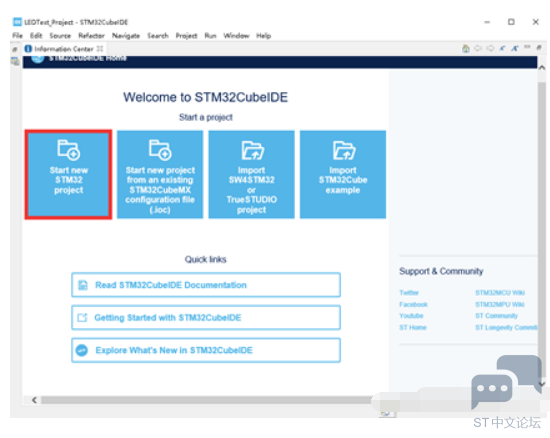Click the vertical scrollbar up arrow
Screen dimensions: 550x438
[x=542, y=68]
